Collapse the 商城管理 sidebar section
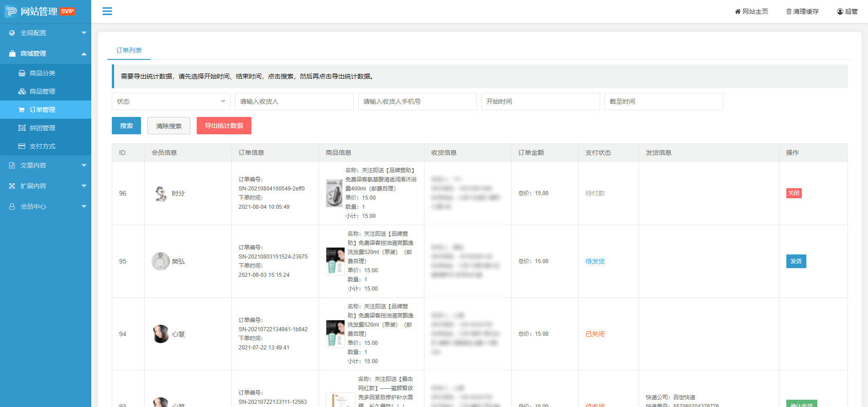The image size is (868, 407). [46, 53]
